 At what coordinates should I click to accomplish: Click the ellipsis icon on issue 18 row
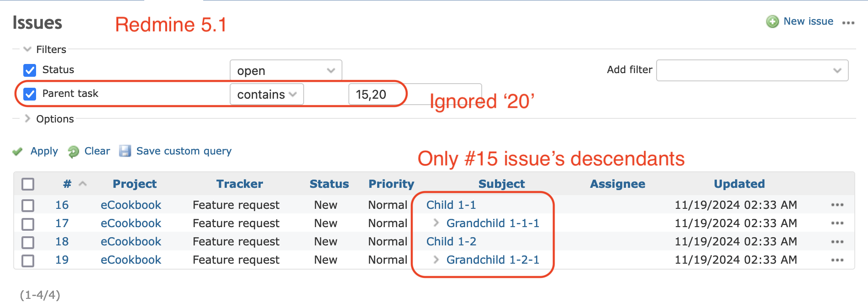tap(837, 241)
